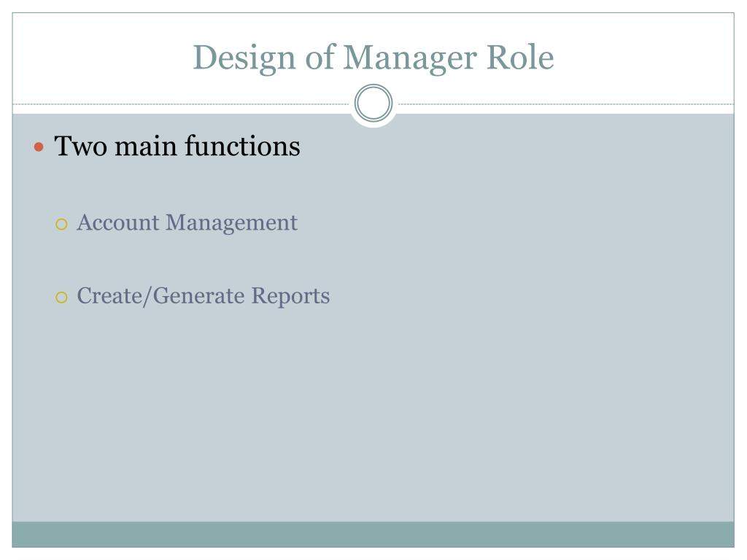The height and width of the screenshot is (560, 747).
Task: Click the word Design in the title
Action: 244,58
